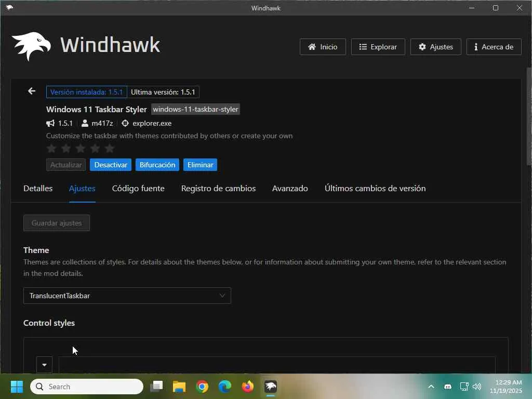Open the volume speaker tray icon
Viewport: 532px width, 399px height.
point(477,387)
